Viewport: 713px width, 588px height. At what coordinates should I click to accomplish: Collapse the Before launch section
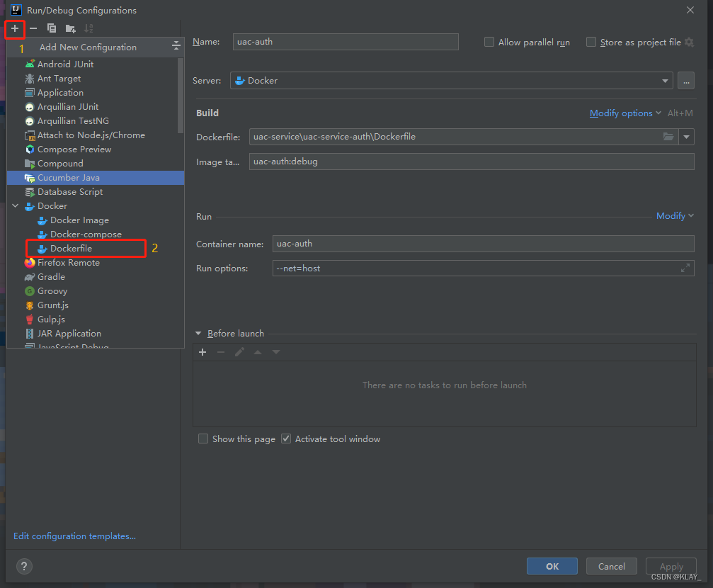198,334
